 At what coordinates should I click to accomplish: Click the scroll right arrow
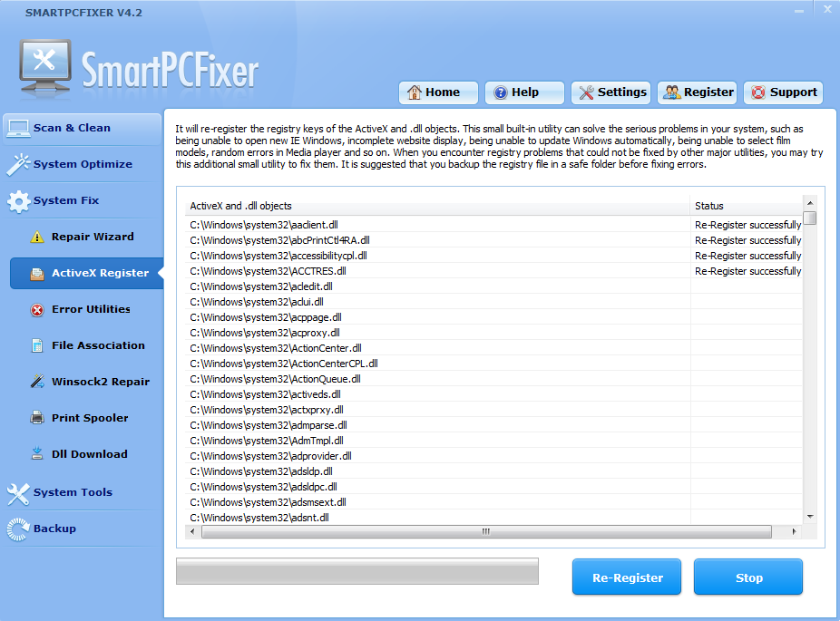(x=794, y=531)
